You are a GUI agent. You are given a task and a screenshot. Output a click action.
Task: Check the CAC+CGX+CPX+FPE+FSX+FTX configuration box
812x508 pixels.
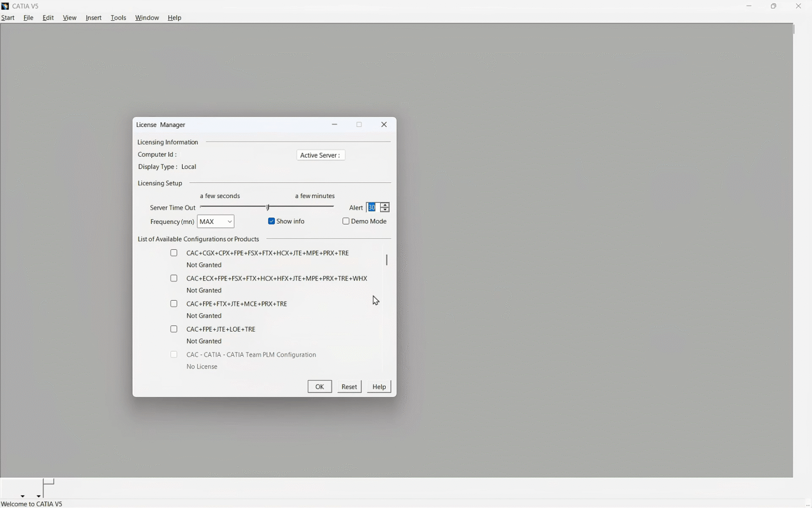click(x=174, y=253)
